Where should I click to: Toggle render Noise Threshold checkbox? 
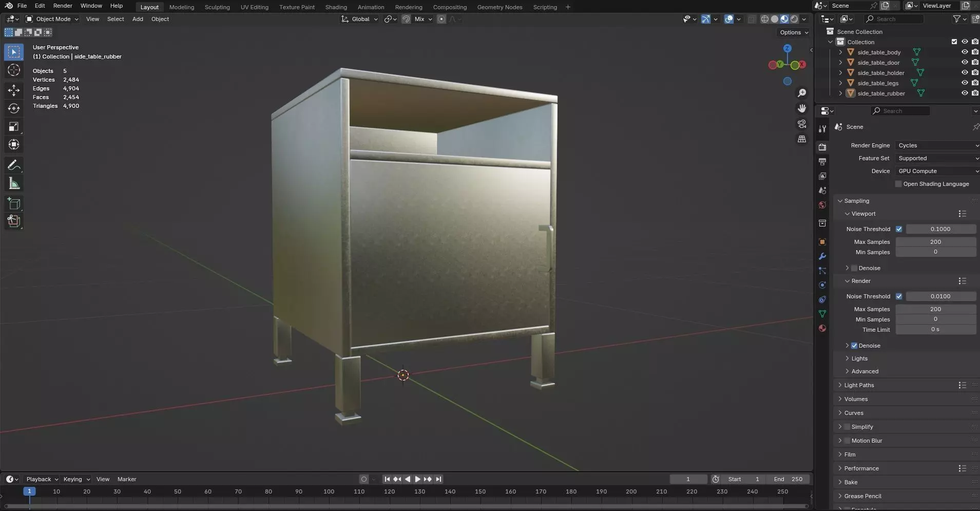tap(899, 296)
